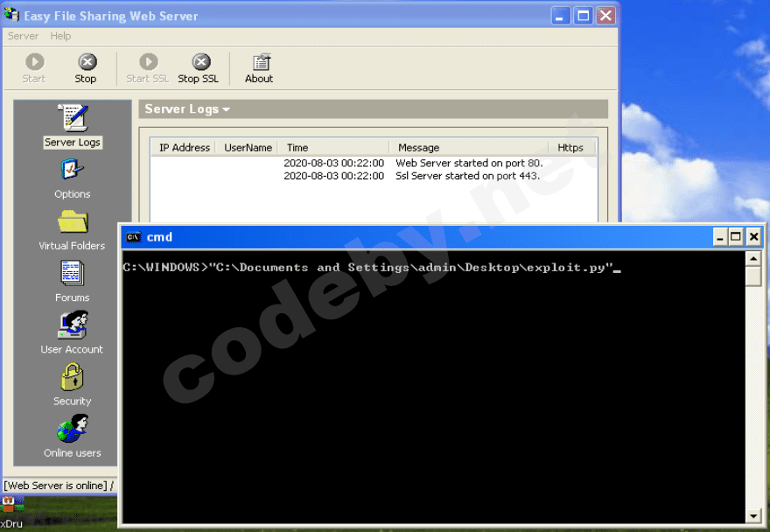
Task: Open Virtual Folders in the sidebar
Action: [x=72, y=230]
